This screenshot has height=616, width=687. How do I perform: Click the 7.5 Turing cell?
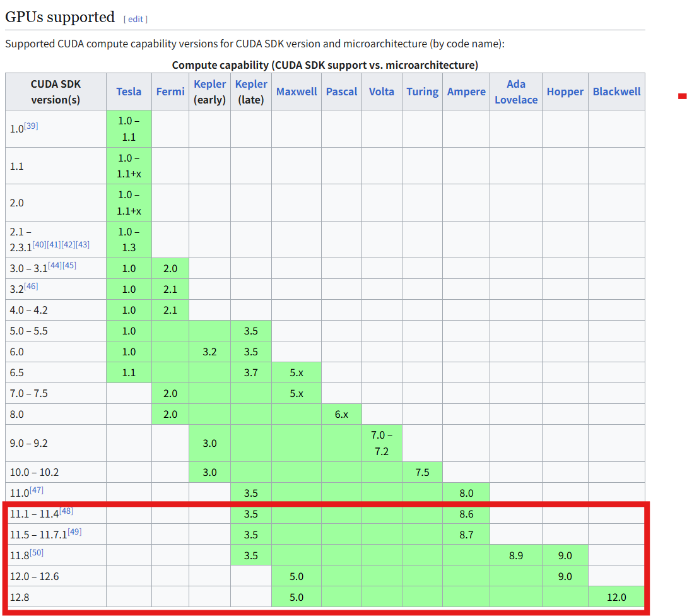click(x=423, y=472)
